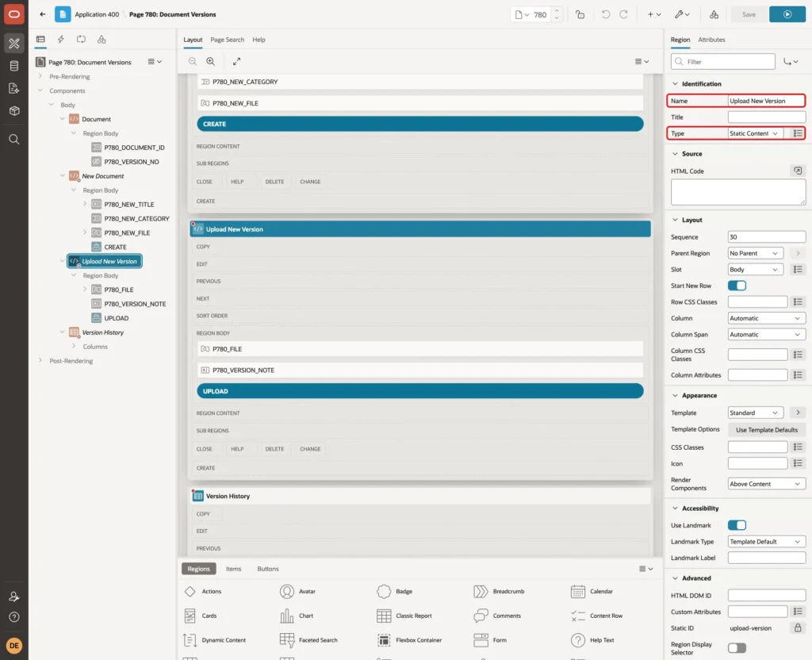Screen dimensions: 812x660
Task: Open the DE user avatar menu
Action: 14,646
